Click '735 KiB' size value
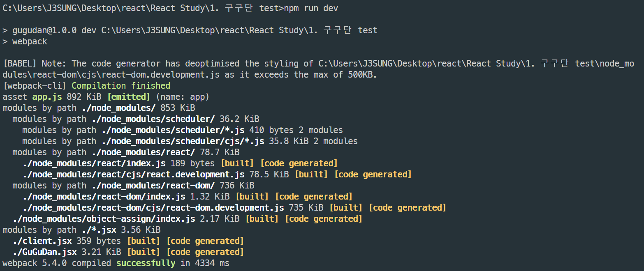 pyautogui.click(x=306, y=208)
